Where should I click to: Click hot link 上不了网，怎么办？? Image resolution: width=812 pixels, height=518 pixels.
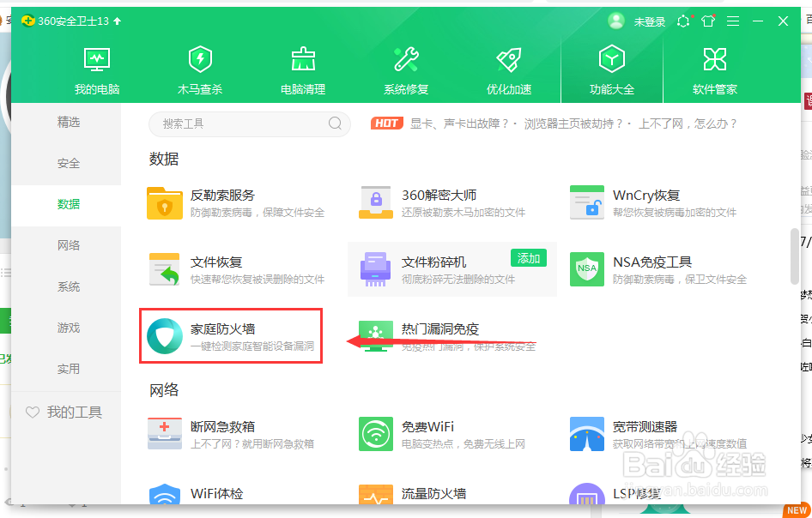pos(688,123)
